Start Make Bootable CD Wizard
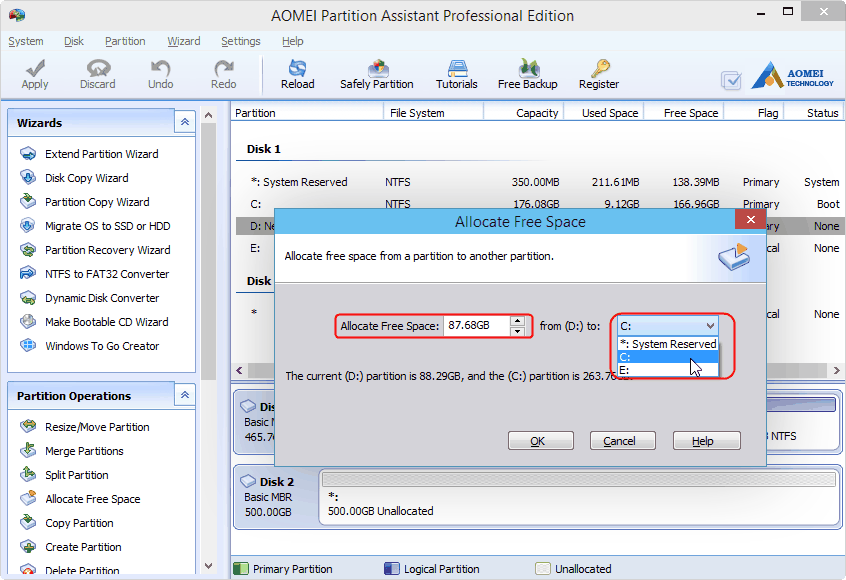846x580 pixels. (106, 322)
